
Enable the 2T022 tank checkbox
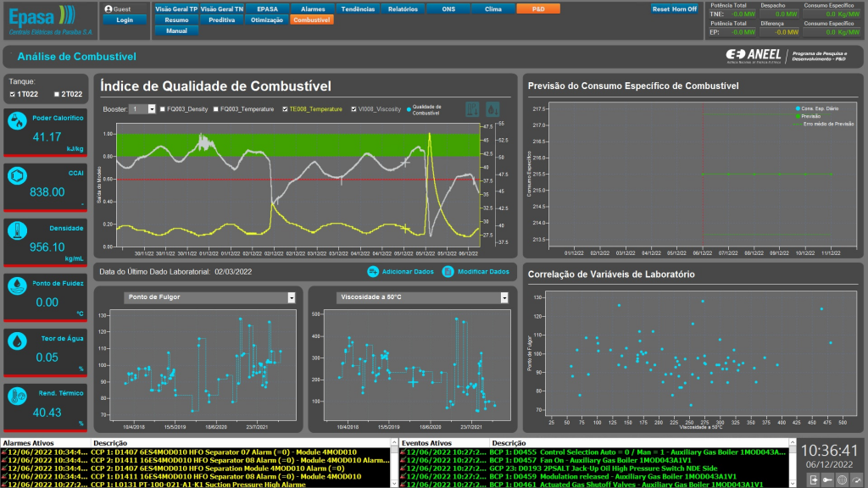57,94
